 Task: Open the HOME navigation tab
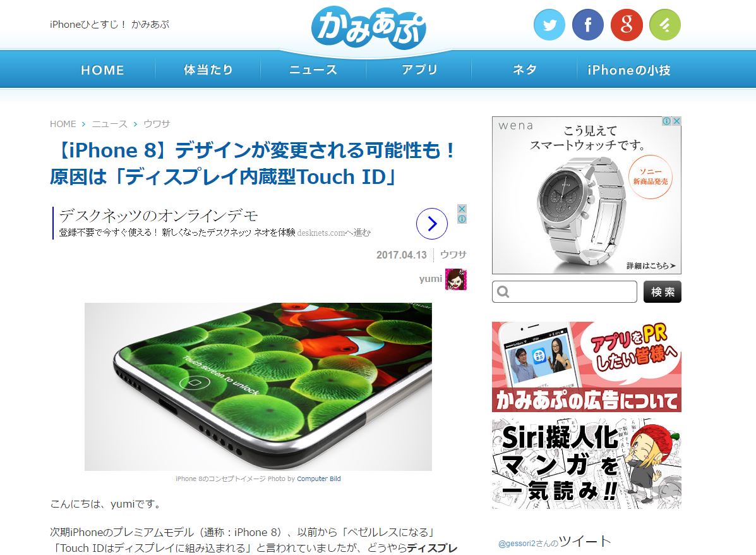[x=103, y=70]
